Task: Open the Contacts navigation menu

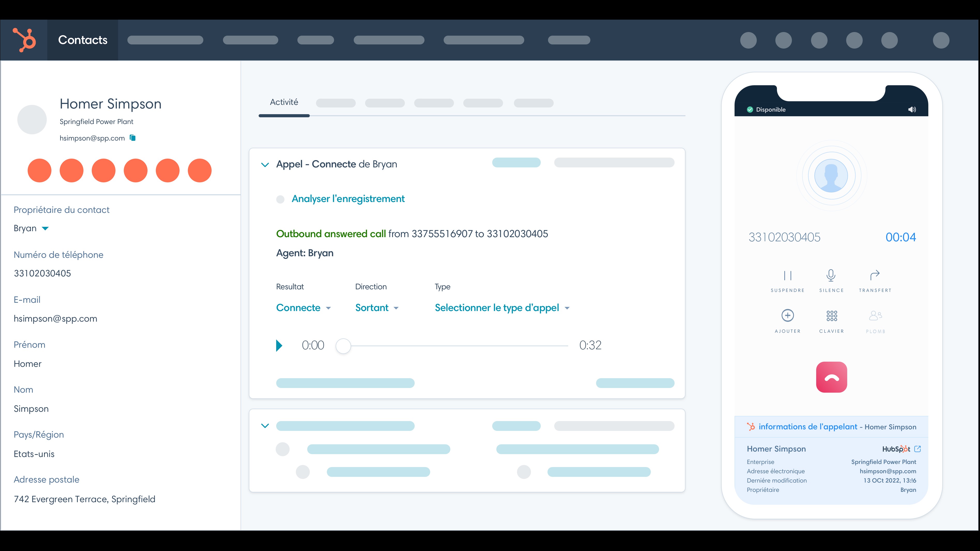Action: [82, 40]
